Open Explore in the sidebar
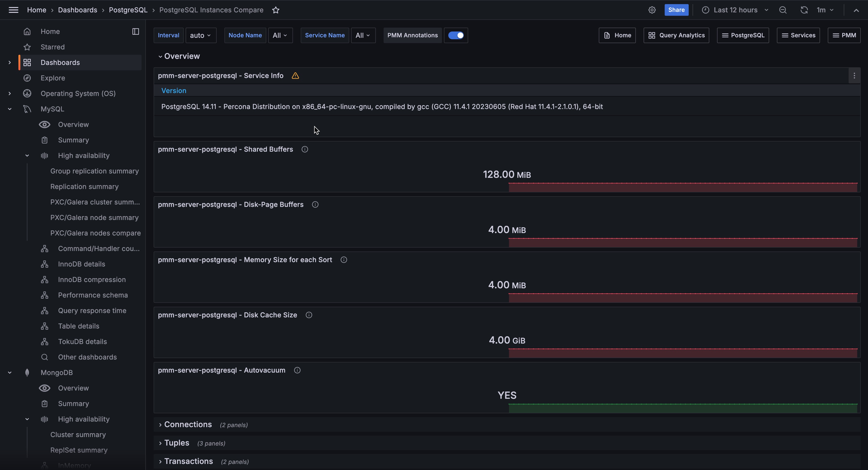868x470 pixels. click(53, 78)
